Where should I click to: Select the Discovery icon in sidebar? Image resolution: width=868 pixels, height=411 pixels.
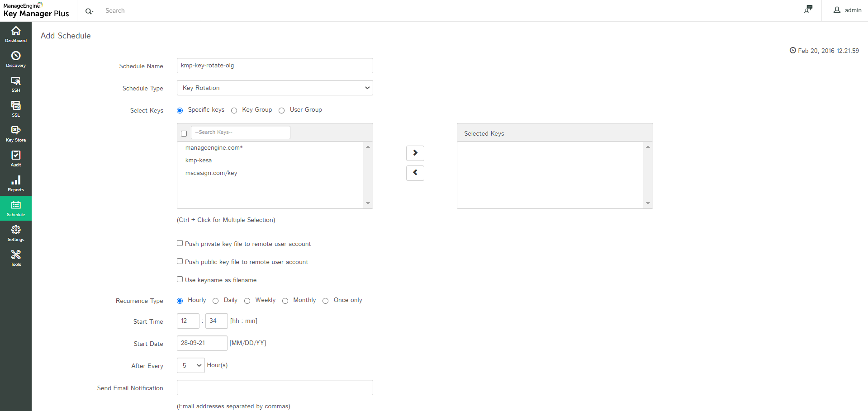[x=16, y=58]
